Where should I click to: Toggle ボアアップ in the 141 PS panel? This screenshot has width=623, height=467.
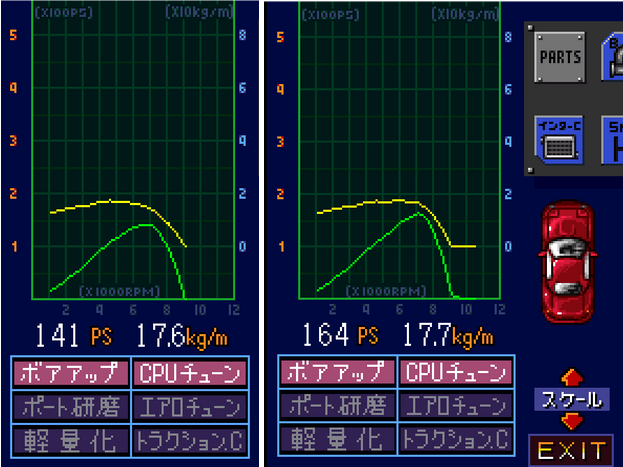71,374
